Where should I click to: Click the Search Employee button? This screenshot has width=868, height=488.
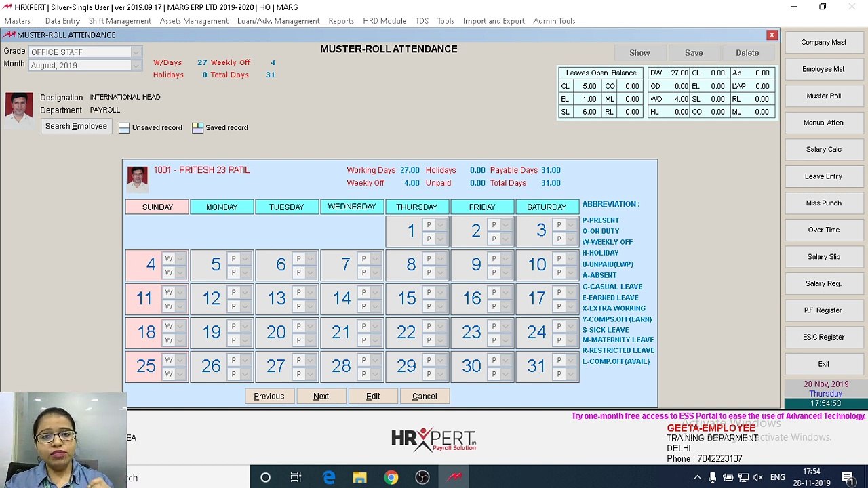pyautogui.click(x=76, y=127)
